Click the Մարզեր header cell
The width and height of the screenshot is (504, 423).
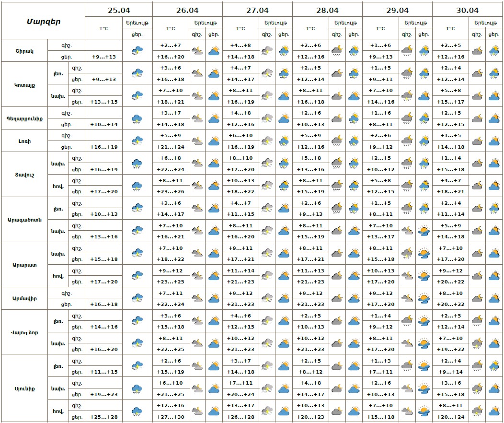[x=44, y=21]
